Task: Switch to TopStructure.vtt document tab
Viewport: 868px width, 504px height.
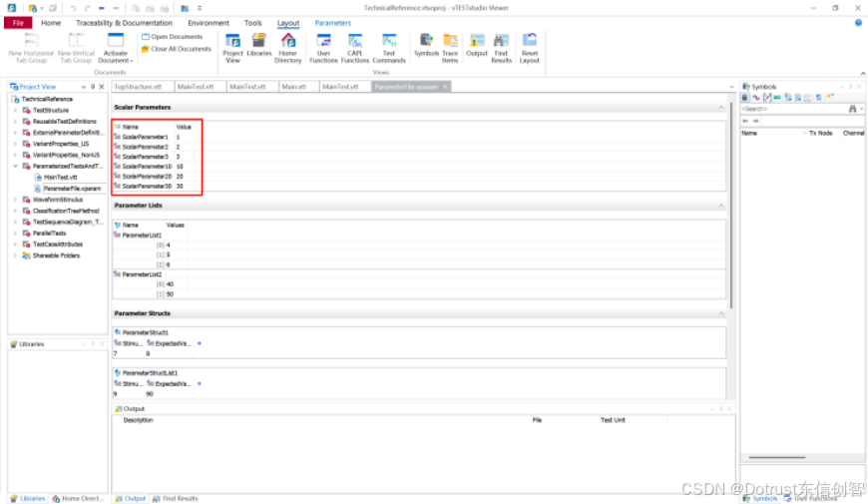Action: tap(143, 87)
